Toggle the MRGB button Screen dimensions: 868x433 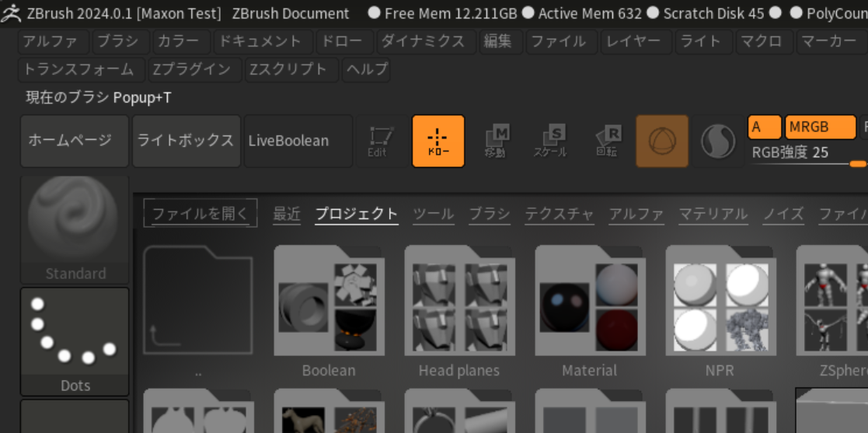(821, 127)
